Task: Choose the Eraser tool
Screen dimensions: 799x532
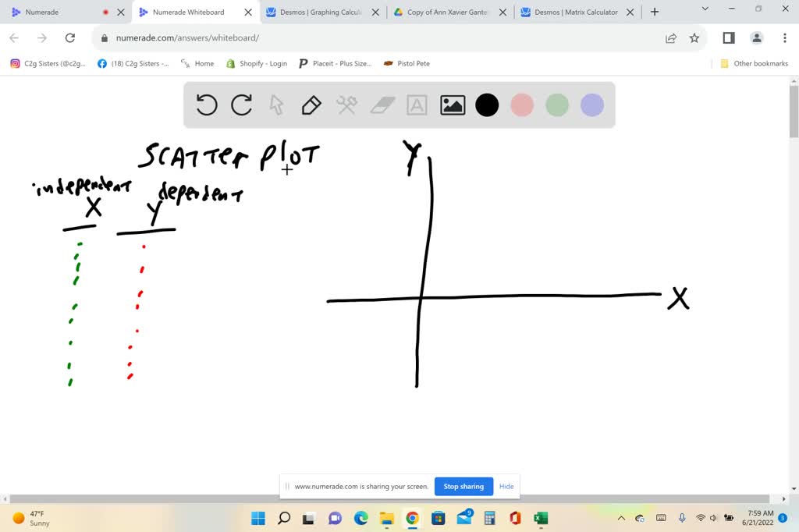Action: [382, 105]
